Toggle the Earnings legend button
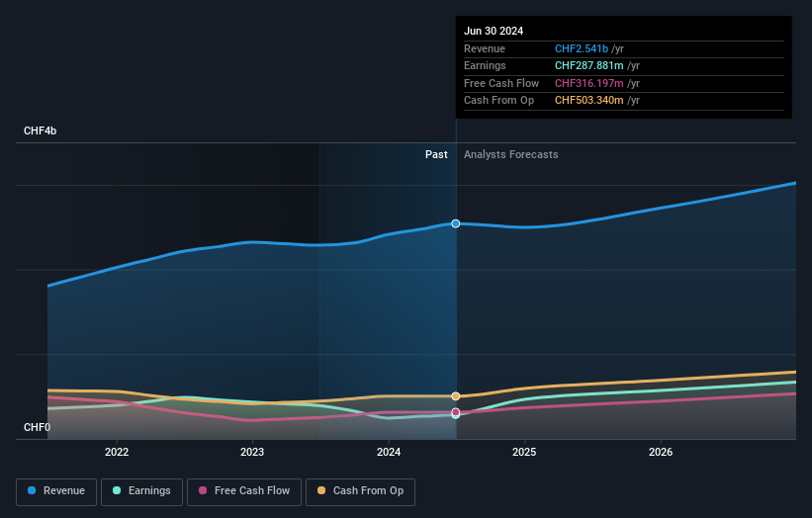Screen dimensions: 812x518 coord(141,491)
